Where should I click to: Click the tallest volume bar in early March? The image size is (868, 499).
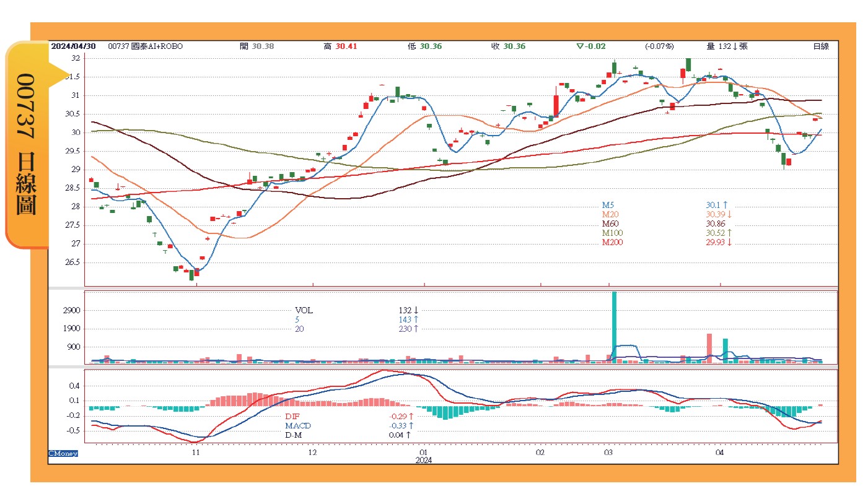(x=614, y=327)
